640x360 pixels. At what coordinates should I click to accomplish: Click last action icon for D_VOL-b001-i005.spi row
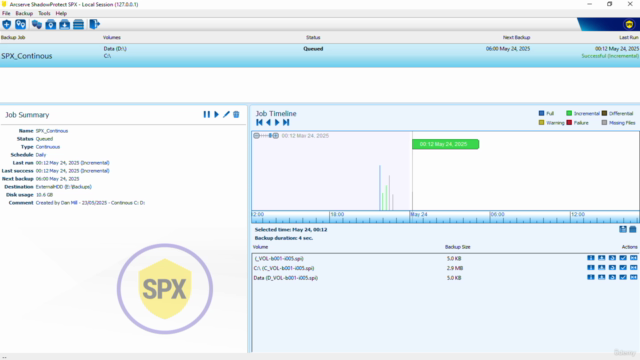tap(633, 277)
